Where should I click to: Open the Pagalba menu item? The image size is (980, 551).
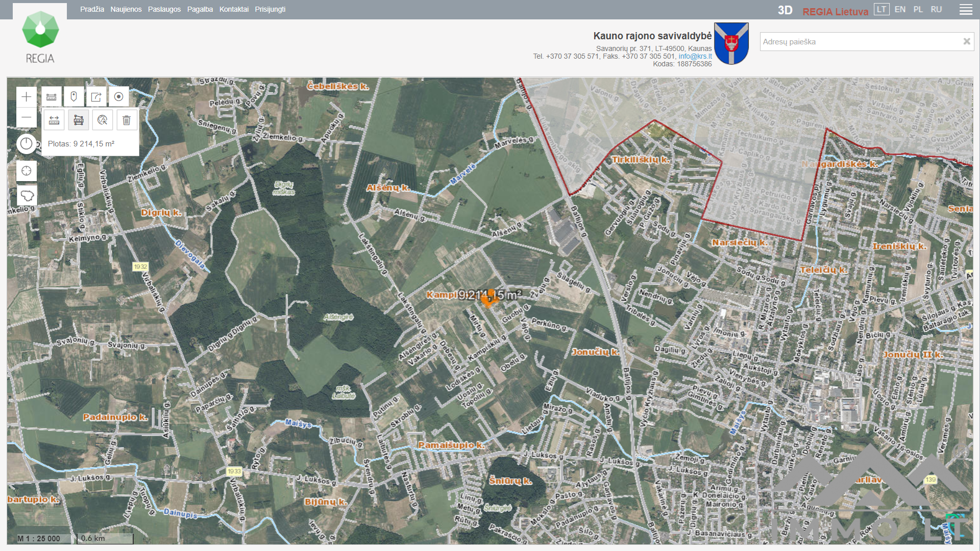(x=200, y=9)
